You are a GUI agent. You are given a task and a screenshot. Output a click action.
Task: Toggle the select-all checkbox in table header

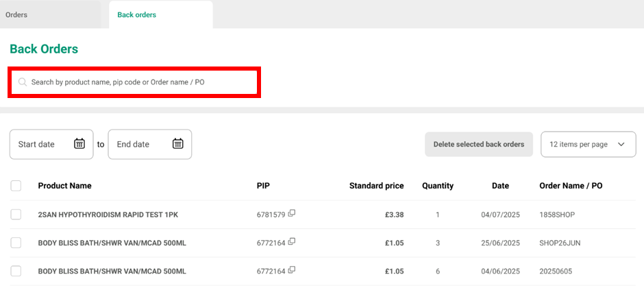(x=16, y=186)
